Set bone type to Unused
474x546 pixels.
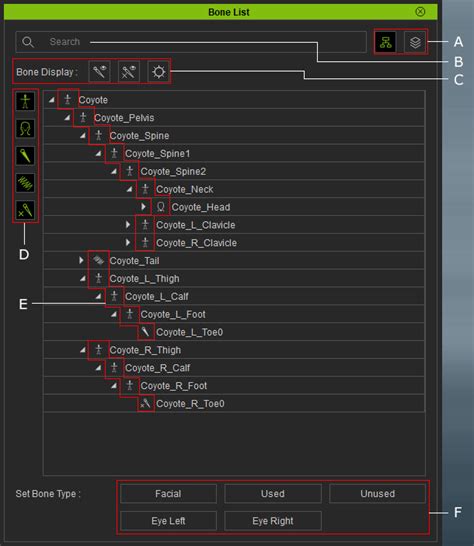[x=378, y=493]
